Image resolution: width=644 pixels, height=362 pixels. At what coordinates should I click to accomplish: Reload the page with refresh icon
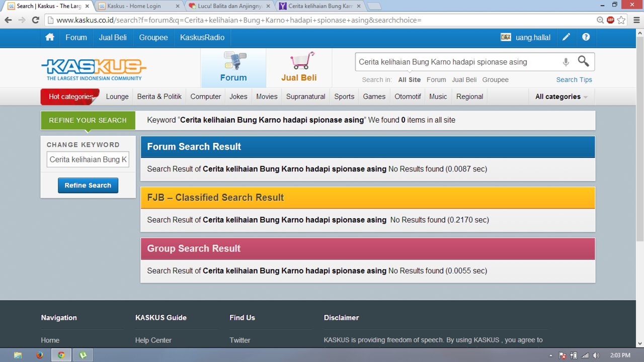tap(35, 20)
